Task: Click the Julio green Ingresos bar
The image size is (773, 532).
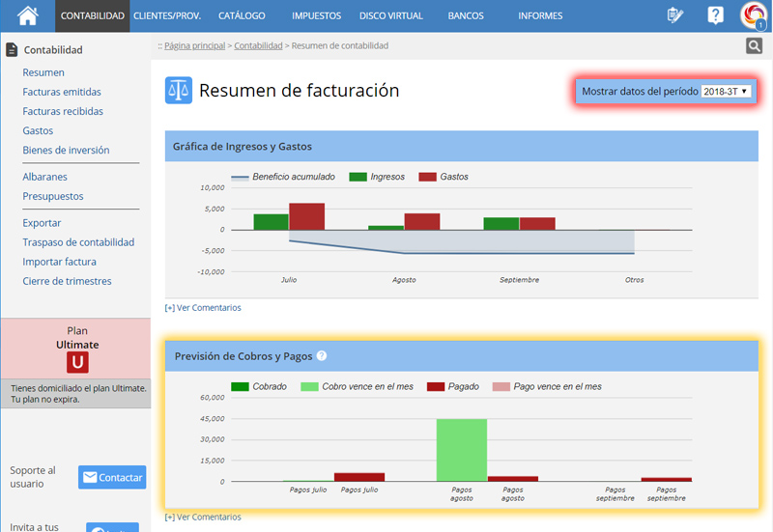Action: coord(272,222)
